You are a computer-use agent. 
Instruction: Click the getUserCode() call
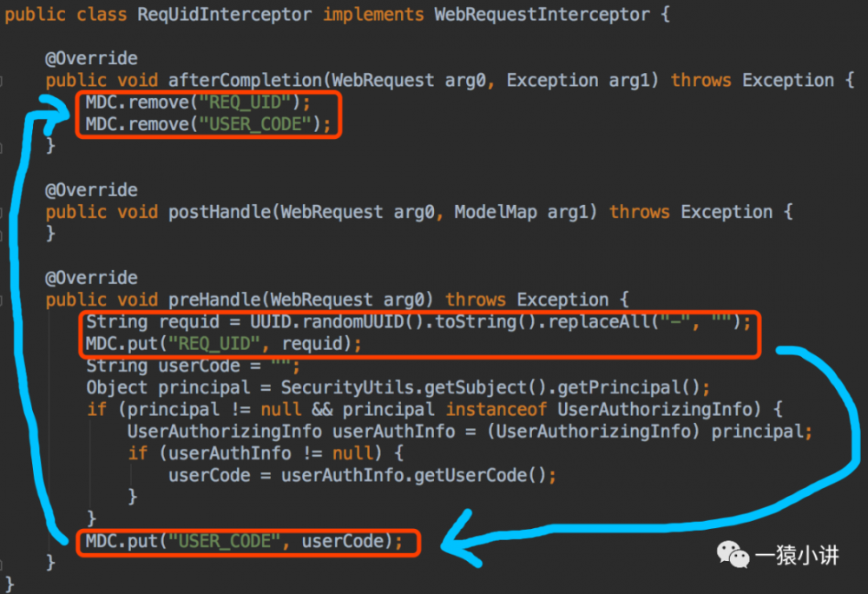pyautogui.click(x=481, y=475)
